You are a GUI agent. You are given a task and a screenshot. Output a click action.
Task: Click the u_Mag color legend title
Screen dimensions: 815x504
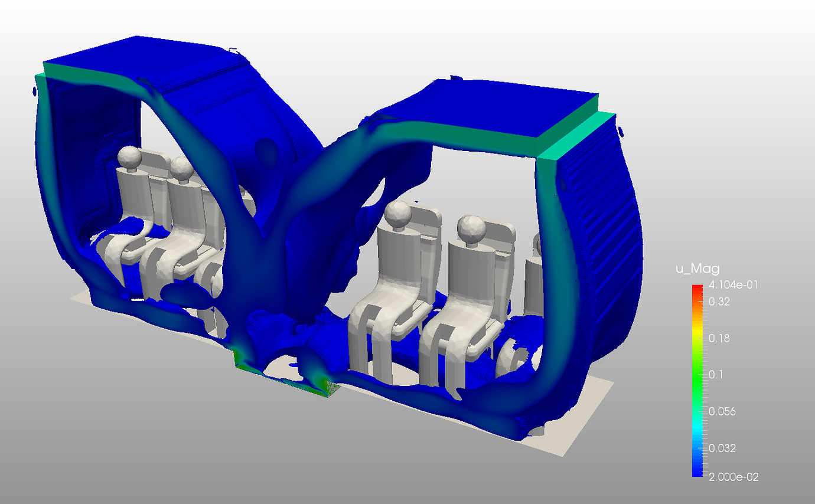coord(699,269)
